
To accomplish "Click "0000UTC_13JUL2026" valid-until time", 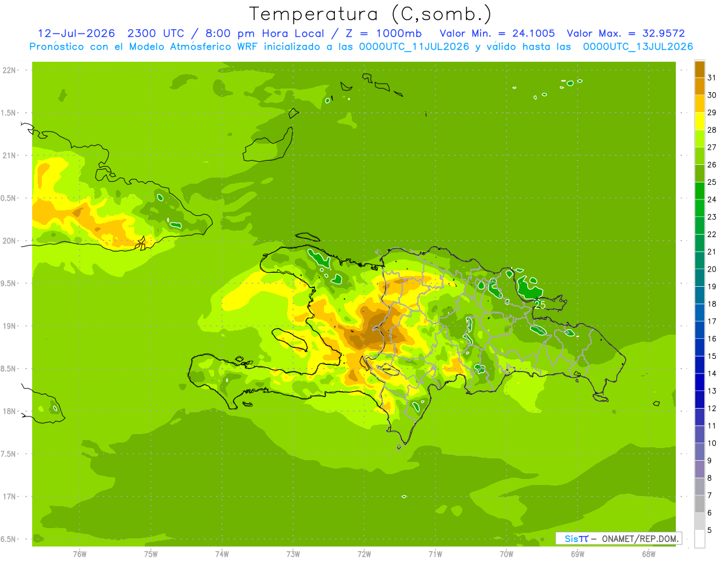I will [638, 47].
